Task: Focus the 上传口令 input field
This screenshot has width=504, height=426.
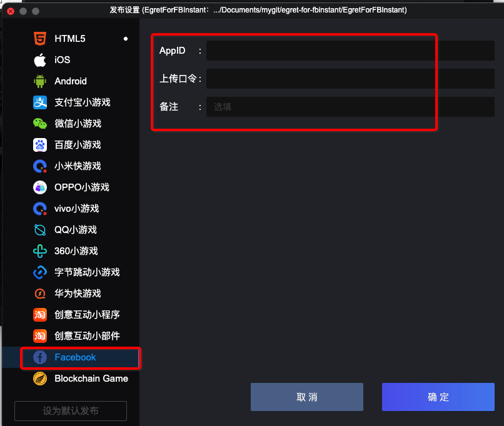Action: point(350,79)
